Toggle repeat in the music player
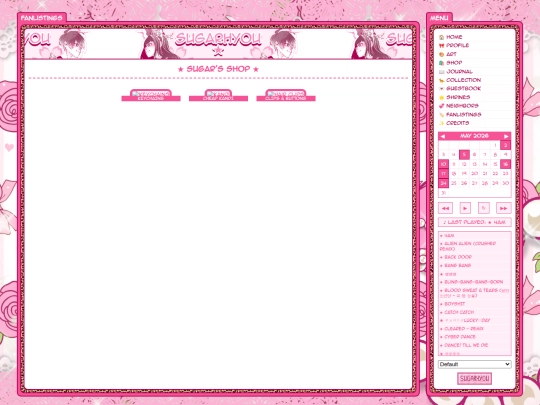 tap(484, 208)
